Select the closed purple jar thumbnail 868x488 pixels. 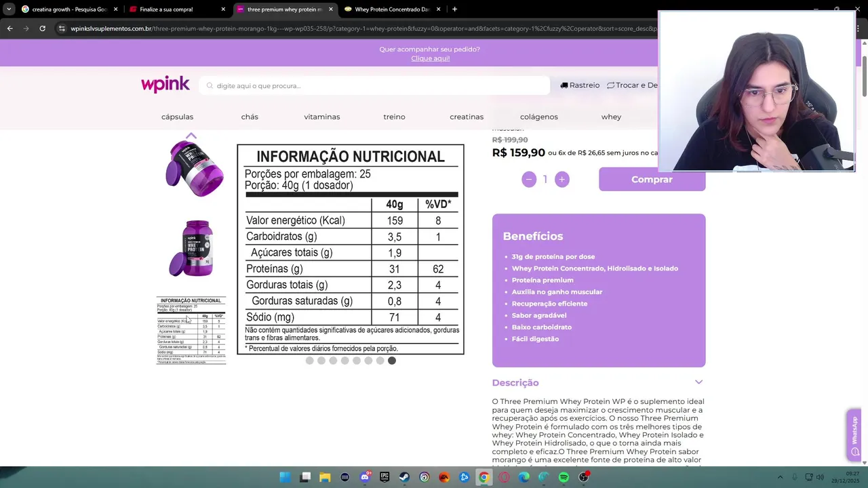click(191, 248)
